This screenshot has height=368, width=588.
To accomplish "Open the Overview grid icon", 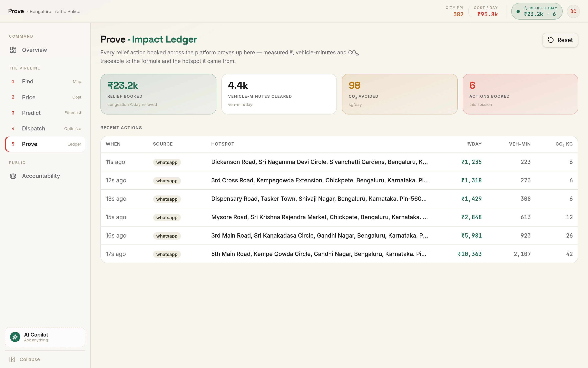I will pos(13,50).
